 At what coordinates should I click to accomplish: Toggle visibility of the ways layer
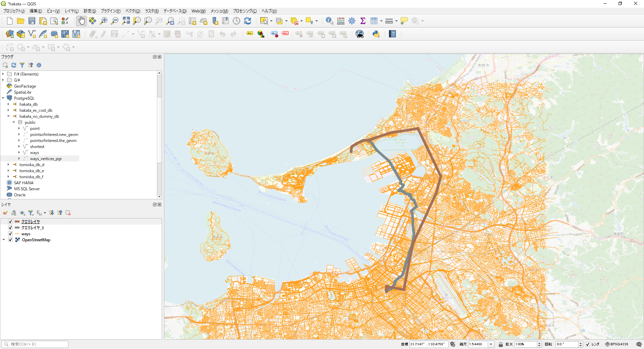[x=10, y=234]
